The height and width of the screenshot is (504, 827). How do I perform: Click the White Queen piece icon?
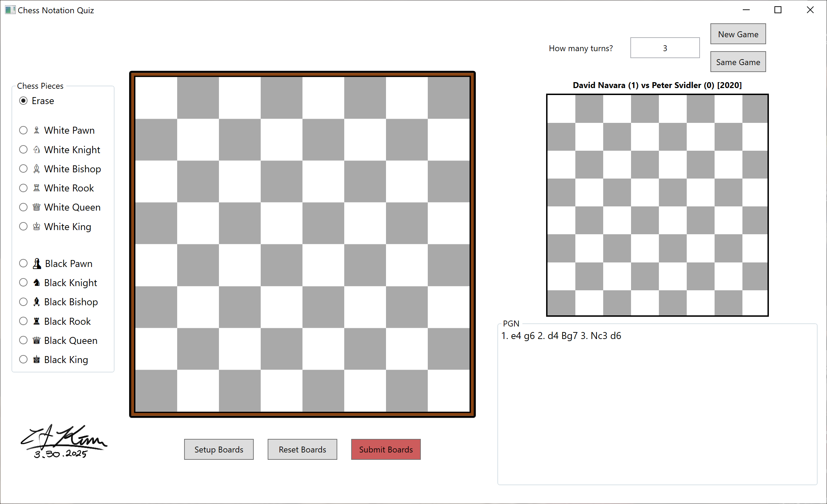37,207
